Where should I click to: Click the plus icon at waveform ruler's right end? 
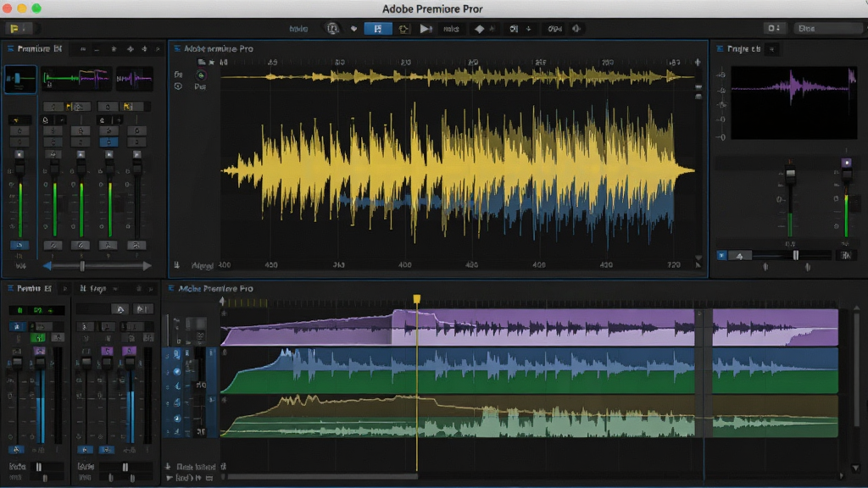698,63
